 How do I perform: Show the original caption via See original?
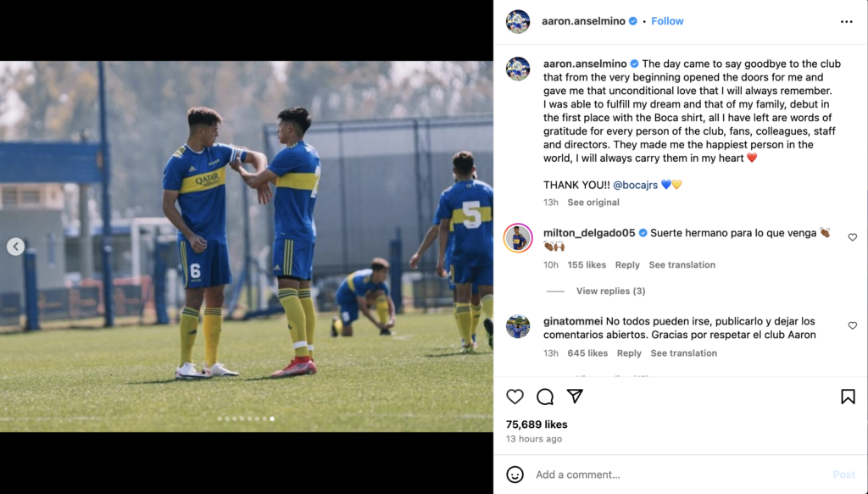point(593,203)
